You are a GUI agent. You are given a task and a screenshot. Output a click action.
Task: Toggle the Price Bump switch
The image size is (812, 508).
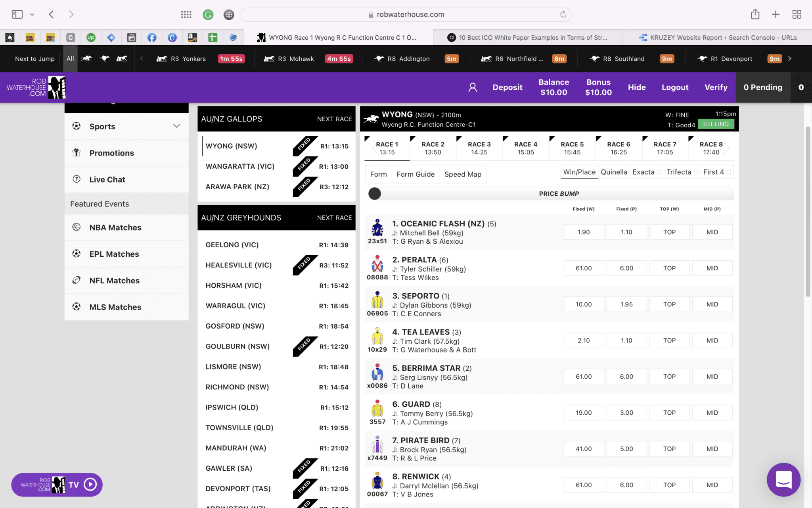click(x=375, y=194)
